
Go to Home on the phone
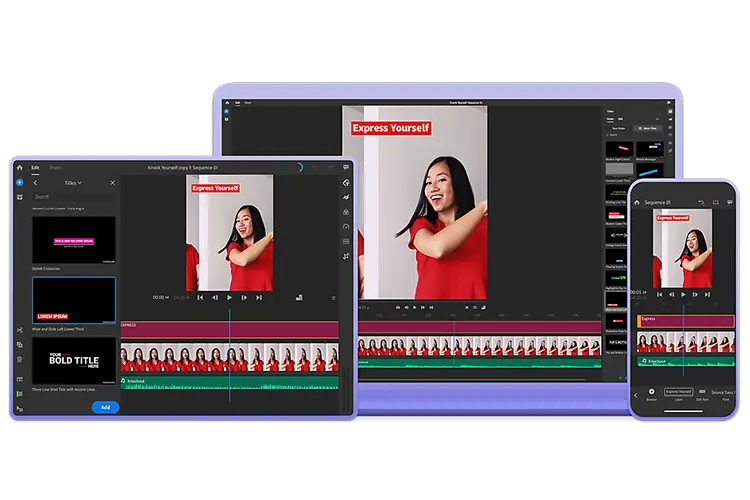(x=637, y=202)
